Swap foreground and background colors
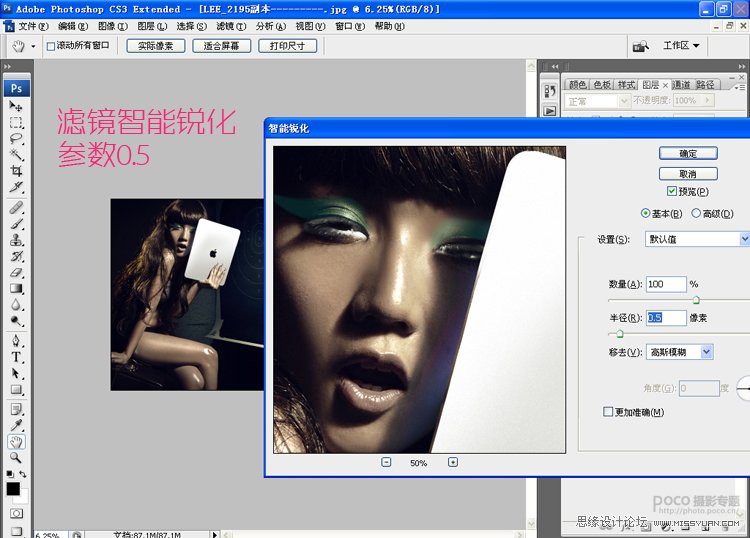 [x=22, y=474]
